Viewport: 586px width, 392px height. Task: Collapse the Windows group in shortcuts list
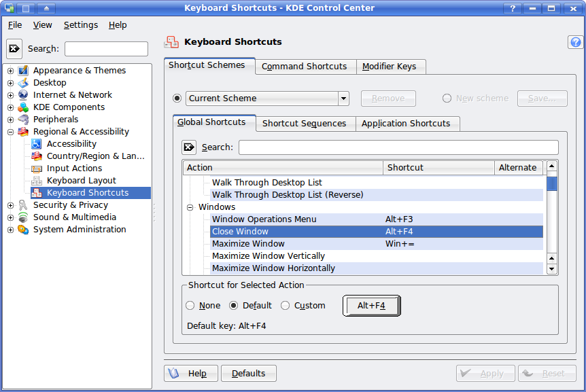pos(190,207)
